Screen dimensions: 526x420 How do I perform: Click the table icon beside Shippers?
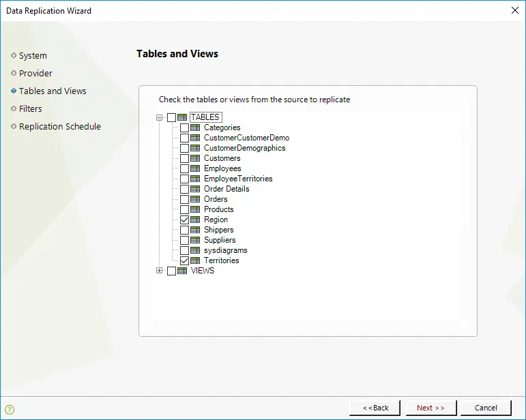[195, 230]
